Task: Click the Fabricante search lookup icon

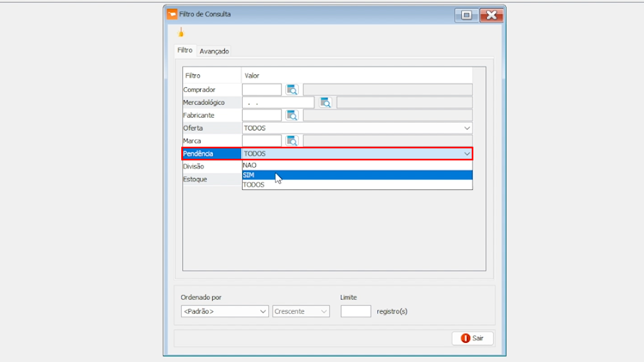Action: coord(292,115)
